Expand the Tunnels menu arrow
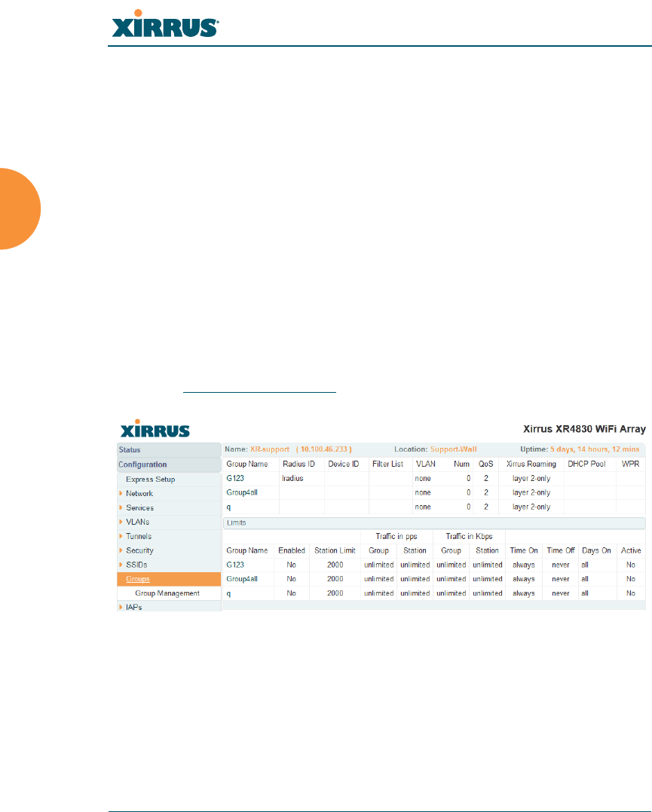 (121, 536)
